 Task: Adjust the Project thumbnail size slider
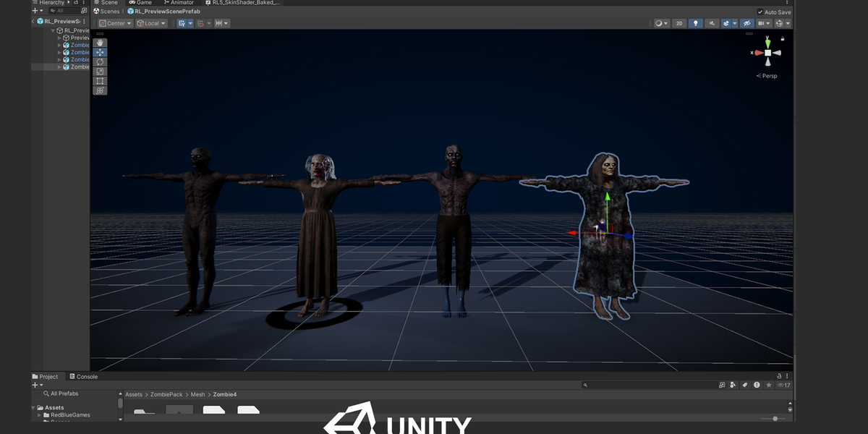pyautogui.click(x=774, y=419)
